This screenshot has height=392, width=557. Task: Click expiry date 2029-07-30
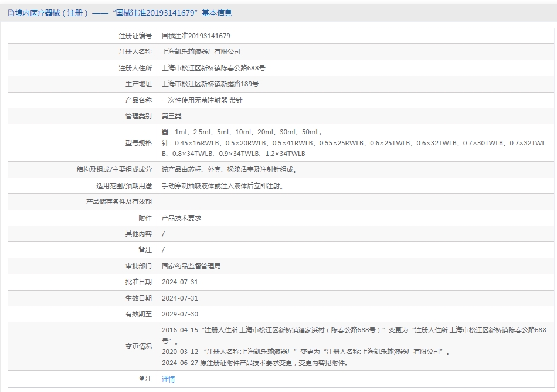pos(180,314)
